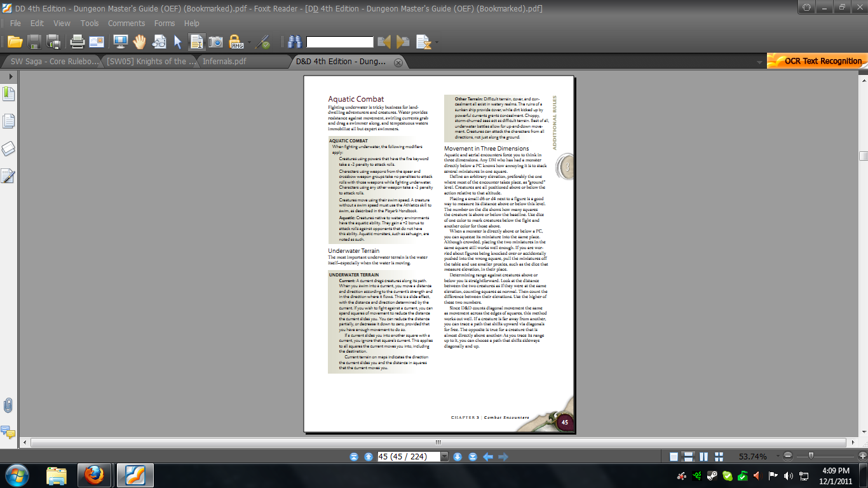Click the Find Next arrow icon
The height and width of the screenshot is (488, 868).
coord(403,42)
